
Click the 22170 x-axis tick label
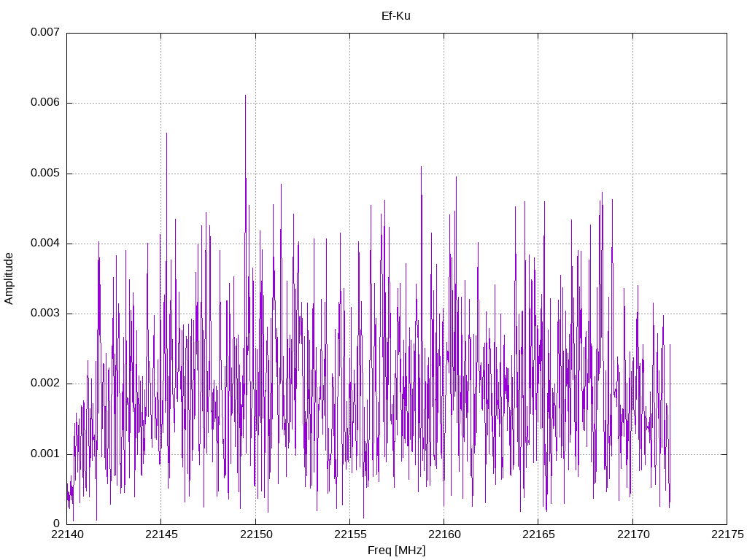(633, 534)
